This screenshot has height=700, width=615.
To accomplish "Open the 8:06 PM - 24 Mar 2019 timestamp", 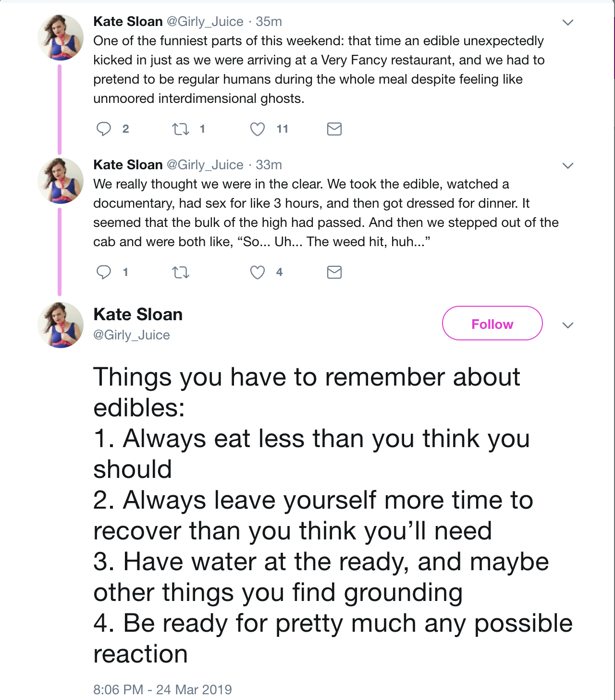I will (x=162, y=689).
